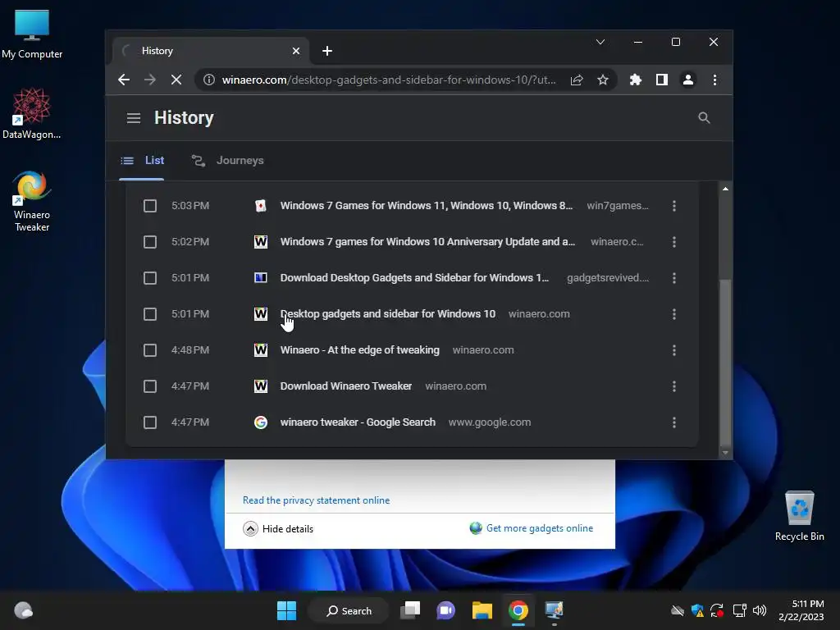Check the Download Desktop Gadgets entry checkbox
The width and height of the screenshot is (840, 630).
(150, 278)
